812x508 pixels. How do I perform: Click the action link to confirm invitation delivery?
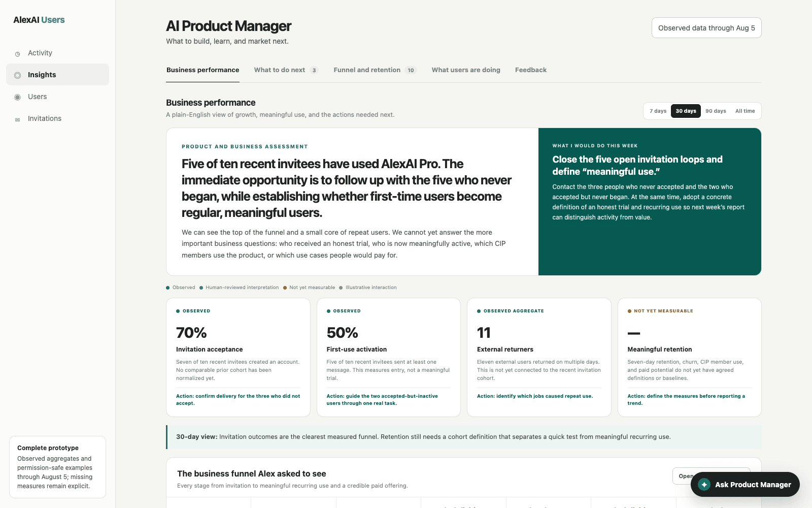coord(238,399)
